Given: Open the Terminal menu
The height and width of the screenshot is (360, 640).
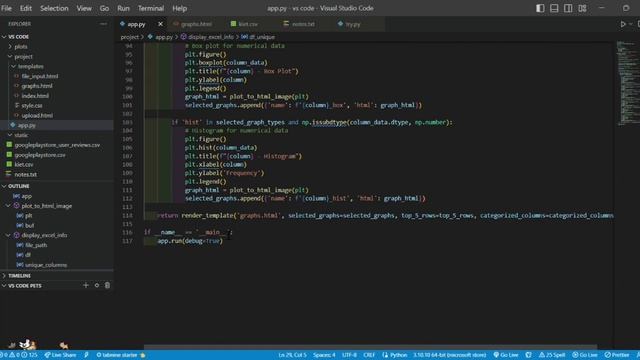Looking at the screenshot, I should point(151,8).
